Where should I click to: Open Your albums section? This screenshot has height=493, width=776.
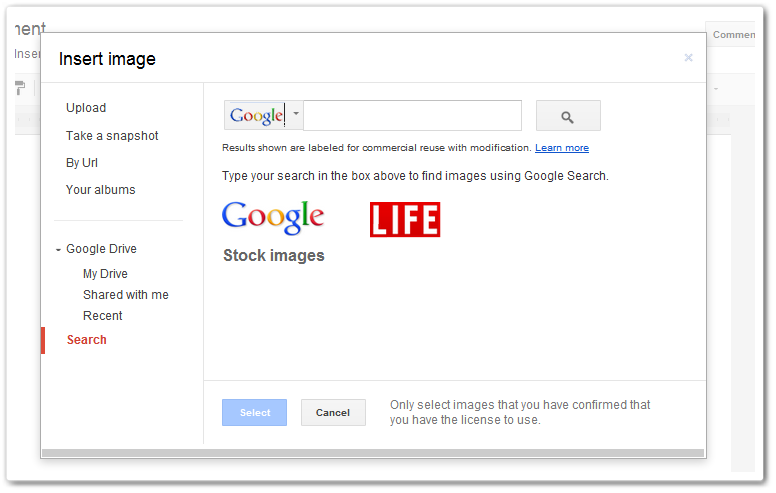pos(100,190)
